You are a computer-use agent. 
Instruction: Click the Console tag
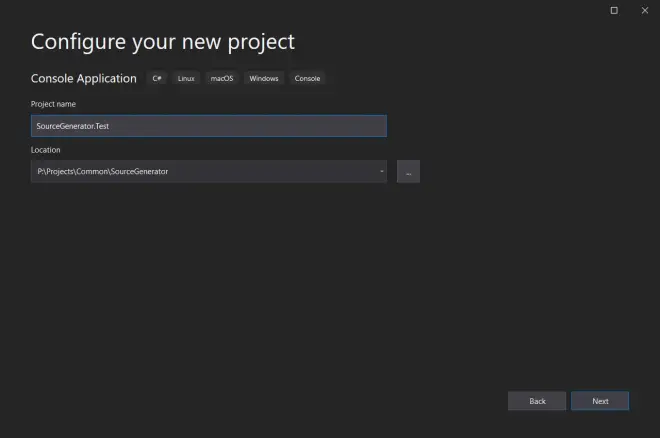pos(307,78)
